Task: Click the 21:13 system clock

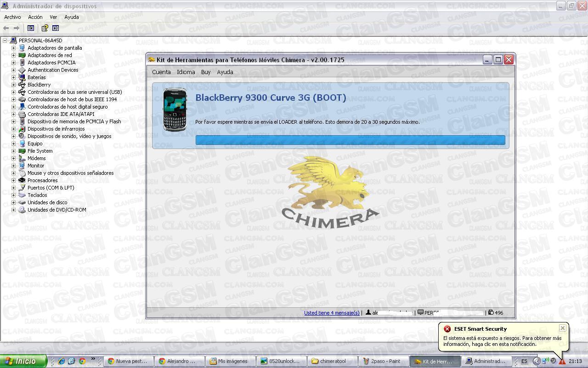Action: click(x=575, y=361)
